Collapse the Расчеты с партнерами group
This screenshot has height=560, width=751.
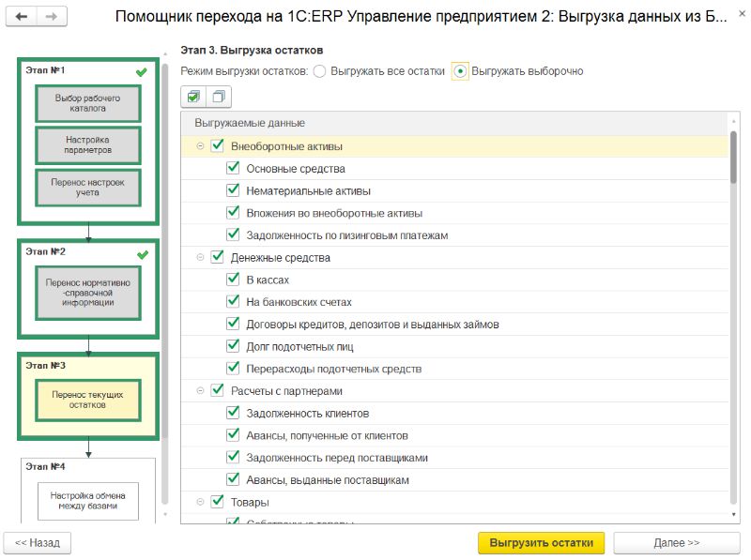coord(200,391)
